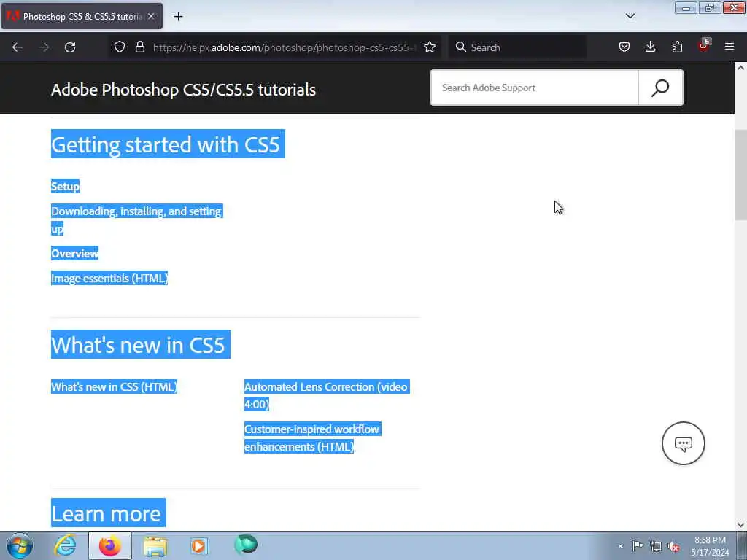Open Image essentials (HTML) link
747x560 pixels.
pyautogui.click(x=109, y=278)
